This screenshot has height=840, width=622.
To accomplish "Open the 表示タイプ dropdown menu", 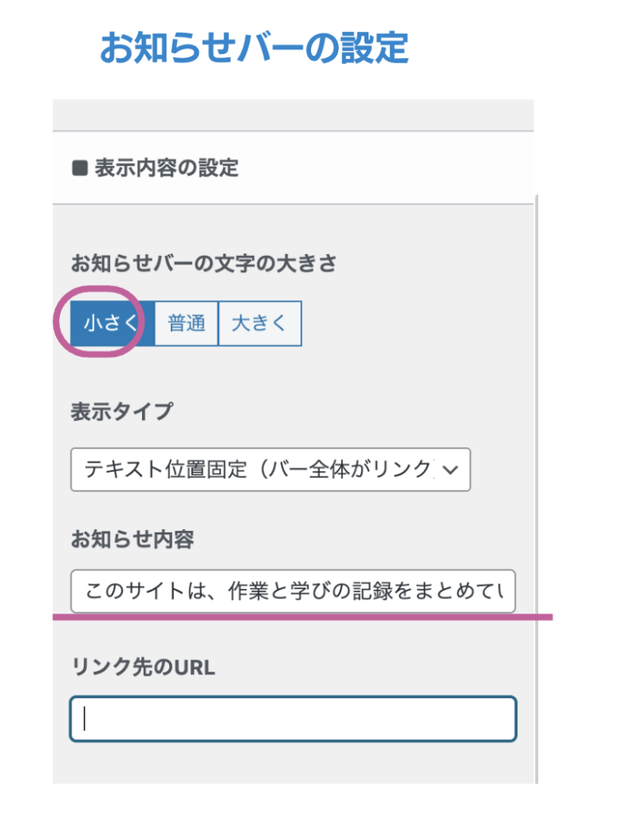I will tap(263, 469).
